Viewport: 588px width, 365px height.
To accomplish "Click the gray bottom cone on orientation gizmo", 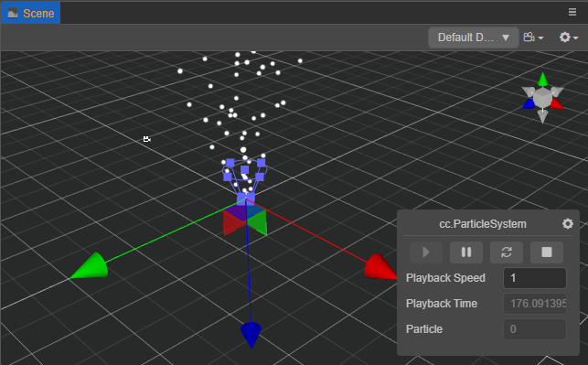I will coord(542,116).
